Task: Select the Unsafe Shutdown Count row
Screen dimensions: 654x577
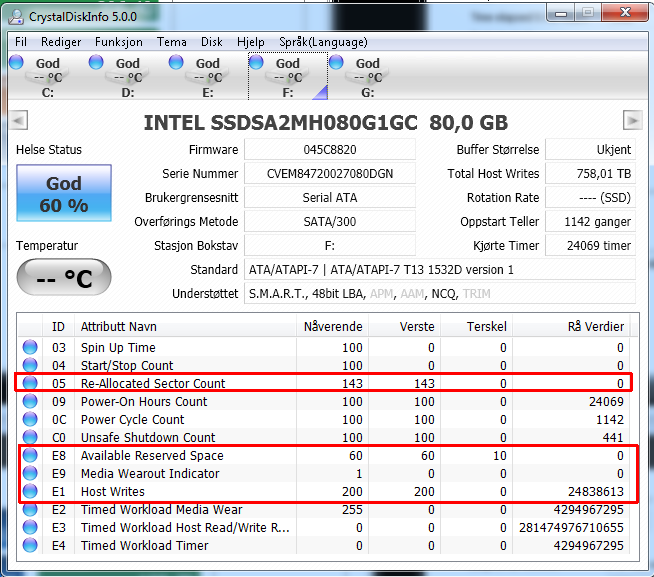Action: point(324,437)
